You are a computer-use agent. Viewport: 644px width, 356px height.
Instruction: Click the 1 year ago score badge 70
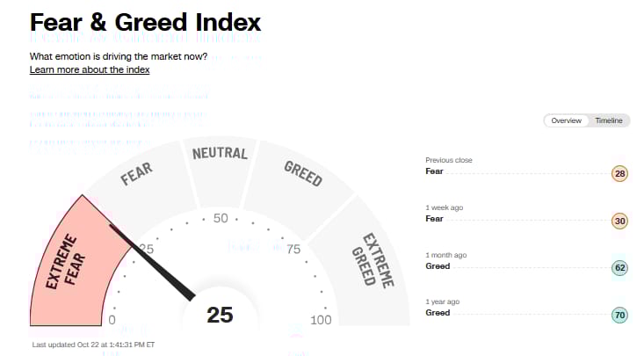point(619,316)
